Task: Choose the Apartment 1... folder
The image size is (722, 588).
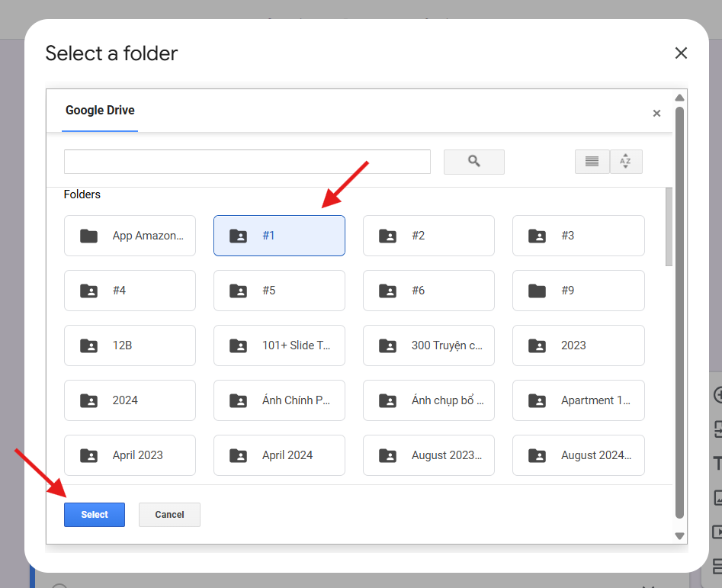Action: (x=578, y=400)
